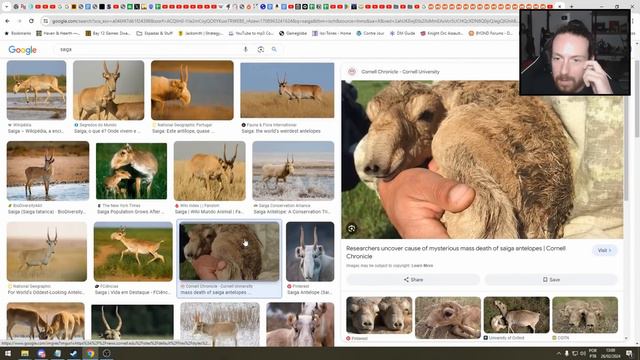The height and width of the screenshot is (360, 640).
Task: Open the Saiga Conservation Alliance image
Action: point(293,171)
